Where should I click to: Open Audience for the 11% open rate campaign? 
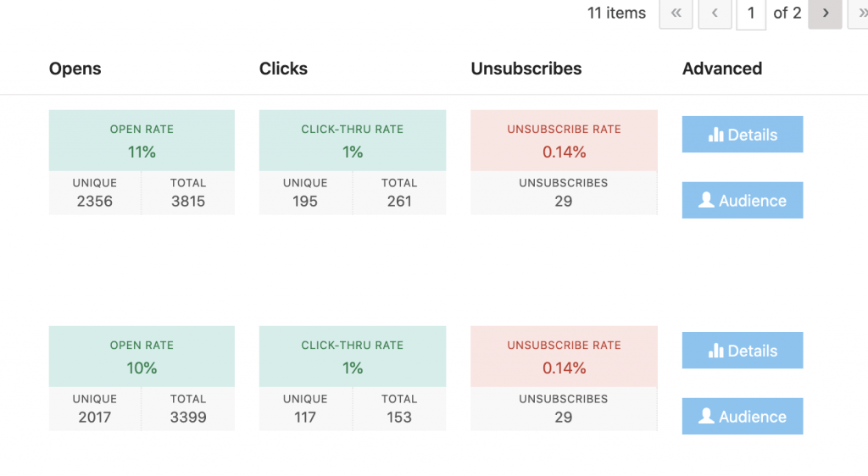point(743,200)
